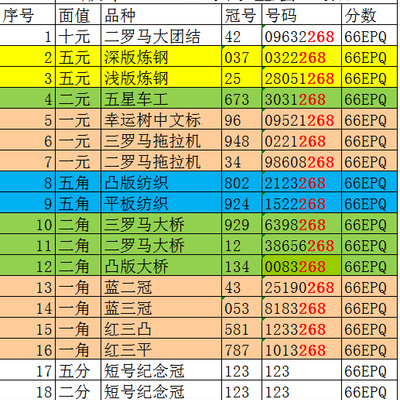The height and width of the screenshot is (400, 400).
Task: Select the yellow 深版炼钢 cell
Action: point(161,57)
